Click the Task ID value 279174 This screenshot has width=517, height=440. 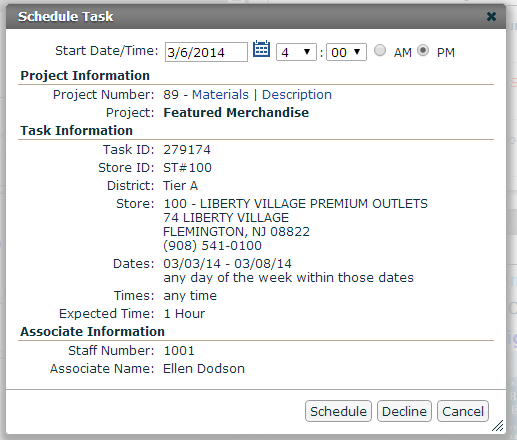tap(187, 150)
